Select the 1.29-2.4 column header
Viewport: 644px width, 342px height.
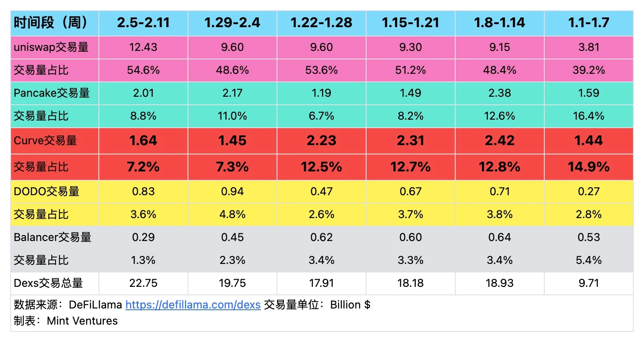click(x=232, y=22)
